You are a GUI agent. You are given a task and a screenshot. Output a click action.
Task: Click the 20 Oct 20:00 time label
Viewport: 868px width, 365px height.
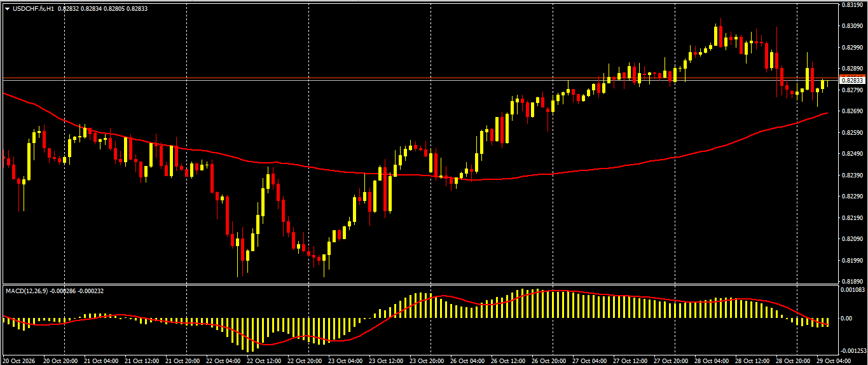coord(60,361)
